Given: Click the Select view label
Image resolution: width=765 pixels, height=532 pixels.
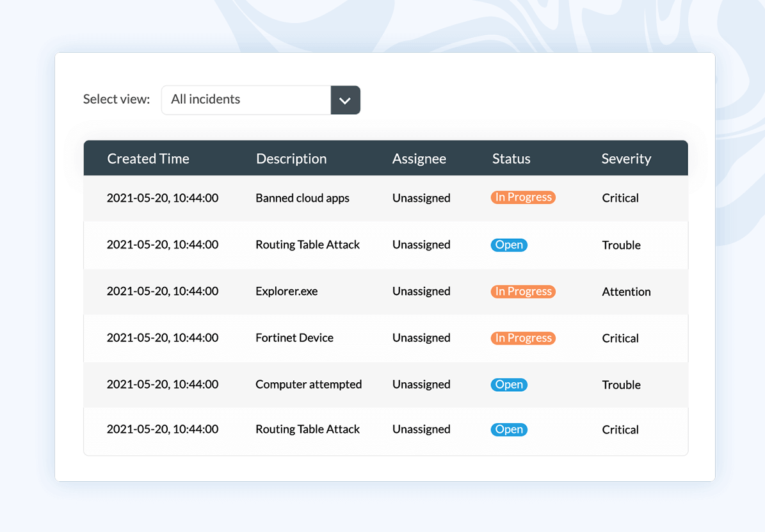Looking at the screenshot, I should pos(116,99).
